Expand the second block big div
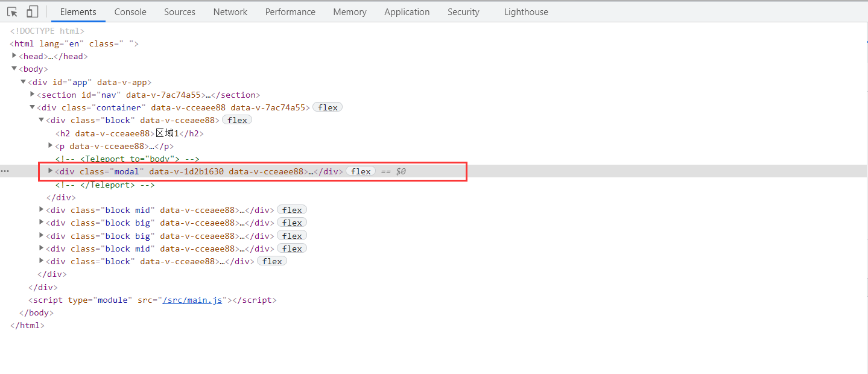Image resolution: width=868 pixels, height=374 pixels. [42, 235]
